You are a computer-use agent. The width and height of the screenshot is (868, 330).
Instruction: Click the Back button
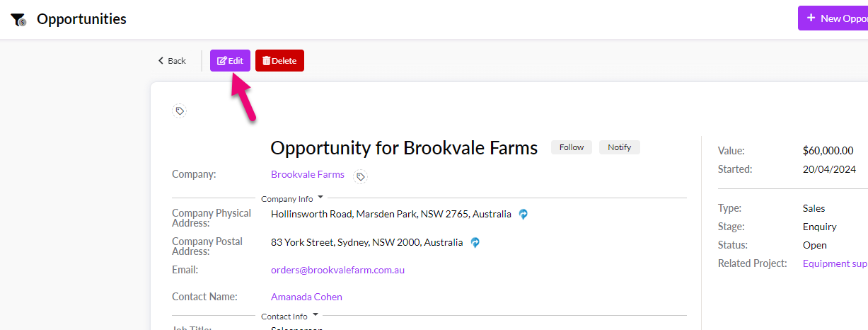click(172, 61)
